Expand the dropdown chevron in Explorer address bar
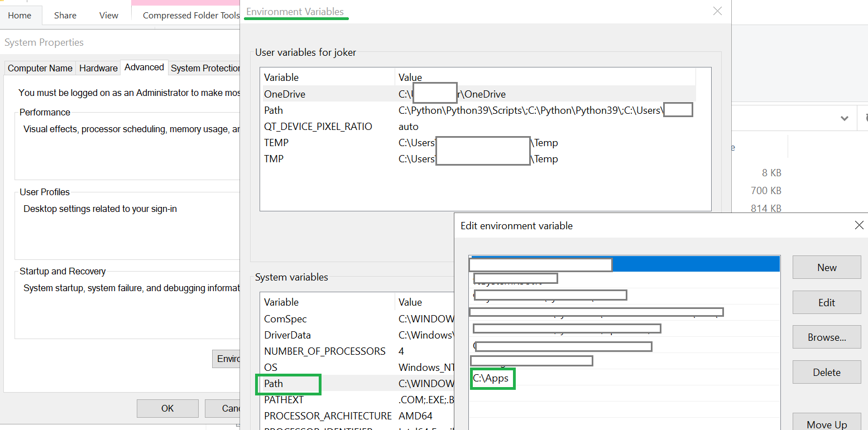This screenshot has height=430, width=868. tap(845, 118)
